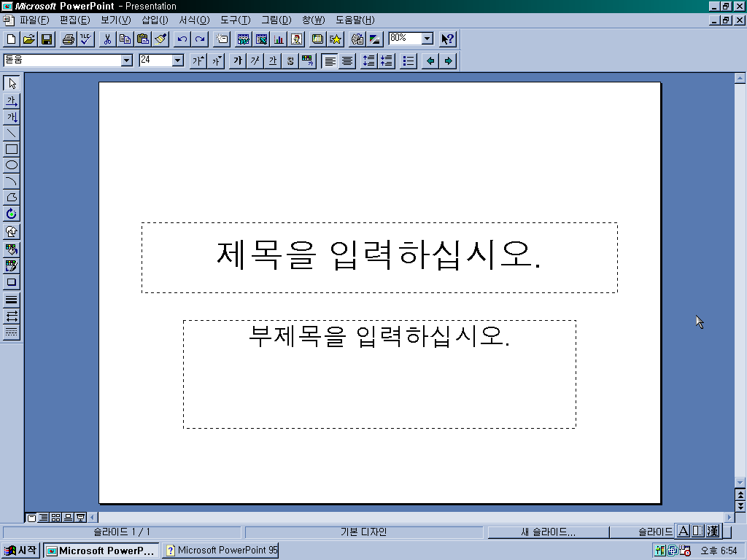Switch to Outline view button

pos(43,517)
